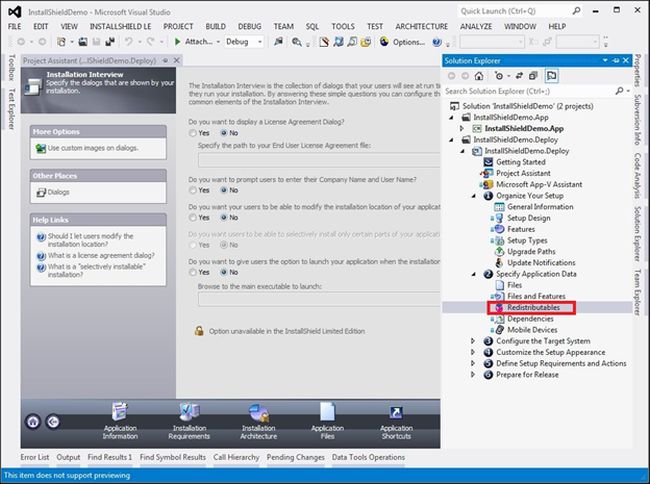Viewport: 650px width, 484px height.
Task: Open Redistributables in Solution Explorer
Action: (532, 308)
